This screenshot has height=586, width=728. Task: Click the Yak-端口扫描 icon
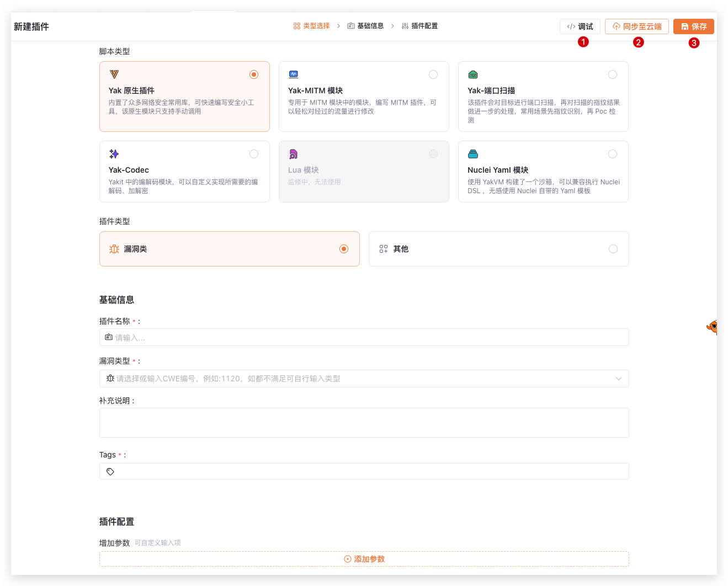pyautogui.click(x=473, y=74)
